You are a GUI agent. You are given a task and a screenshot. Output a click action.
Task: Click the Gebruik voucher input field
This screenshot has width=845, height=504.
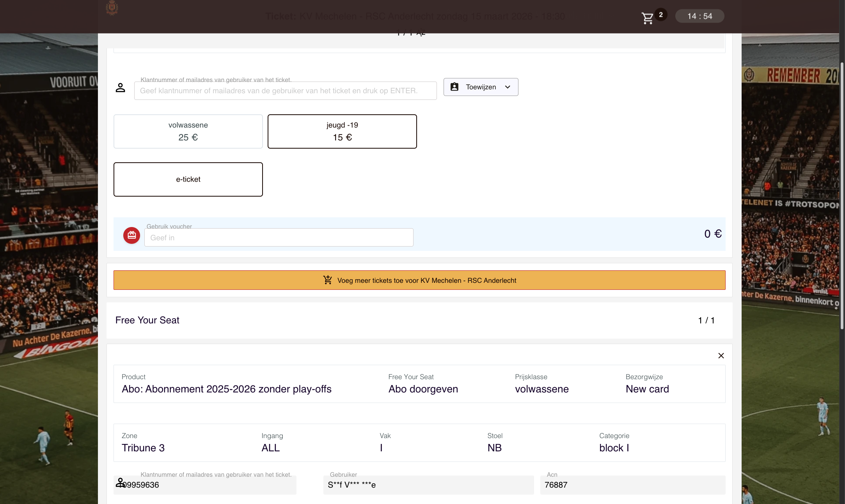tap(279, 237)
